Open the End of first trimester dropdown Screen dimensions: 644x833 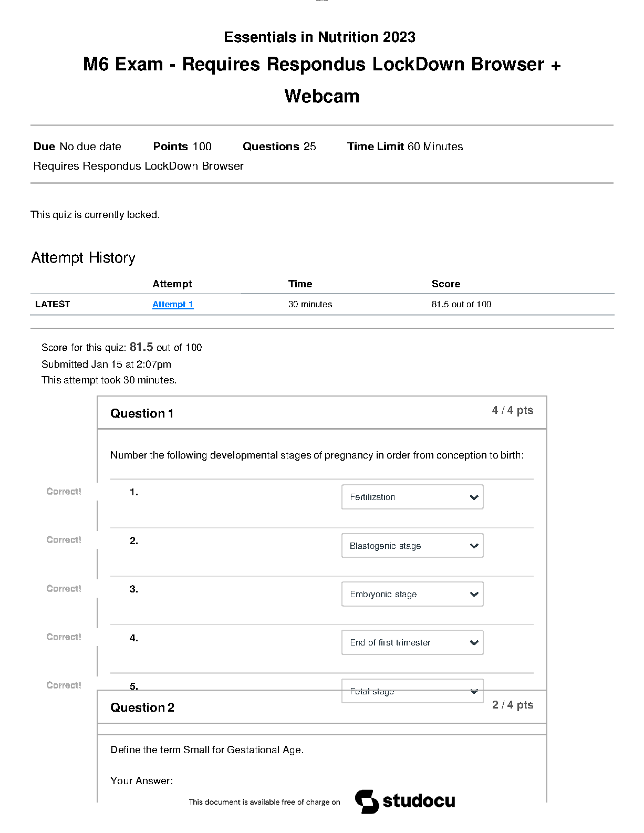pyautogui.click(x=412, y=642)
